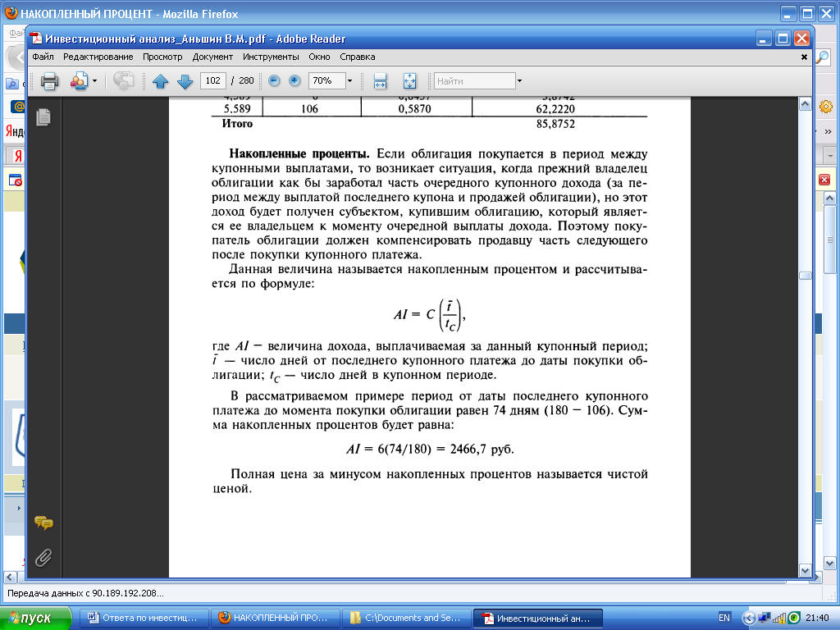
Task: Open the Инструменты menu
Action: [271, 57]
